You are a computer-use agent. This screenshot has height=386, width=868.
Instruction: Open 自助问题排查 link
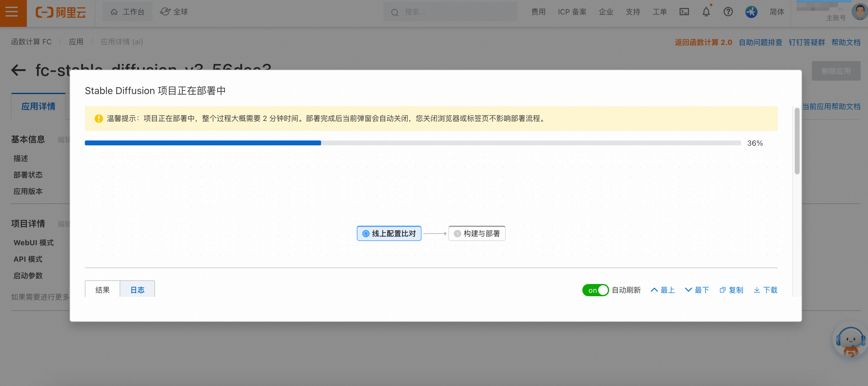(x=761, y=42)
